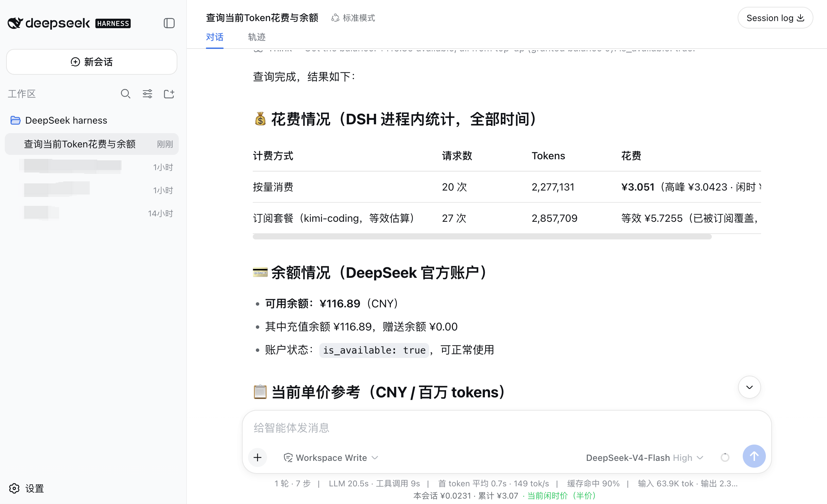Viewport: 827px width, 504px height.
Task: Click the 缓存命中 90% status entry
Action: tap(593, 483)
